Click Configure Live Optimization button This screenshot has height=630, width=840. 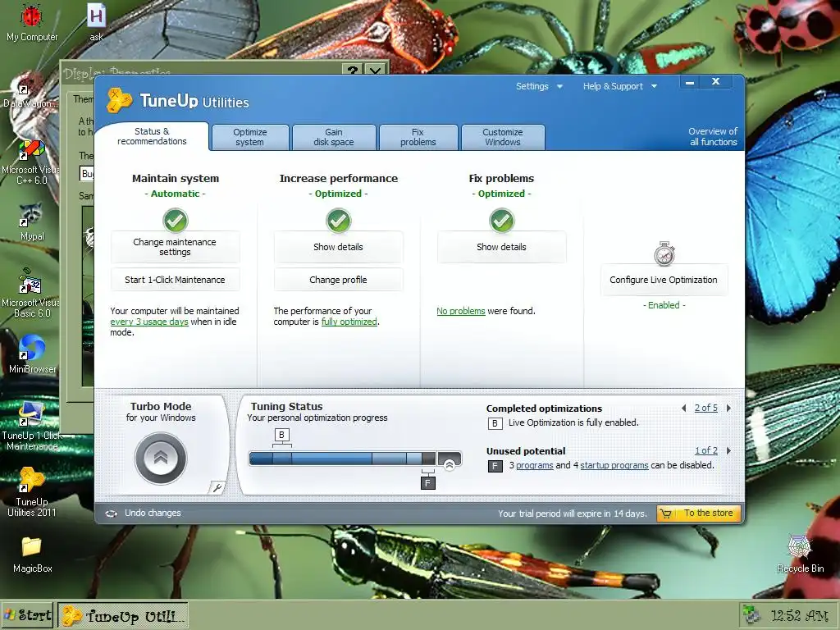[664, 280]
